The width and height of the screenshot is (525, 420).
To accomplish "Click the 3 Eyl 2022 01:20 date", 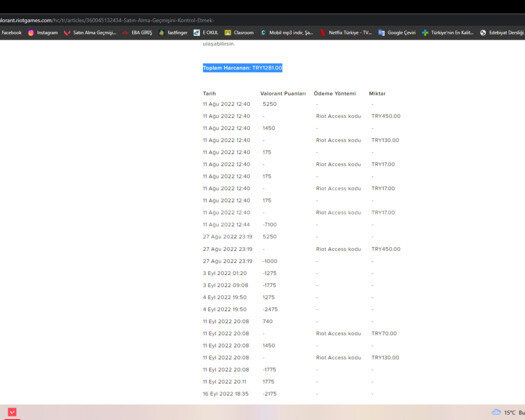I will point(225,273).
